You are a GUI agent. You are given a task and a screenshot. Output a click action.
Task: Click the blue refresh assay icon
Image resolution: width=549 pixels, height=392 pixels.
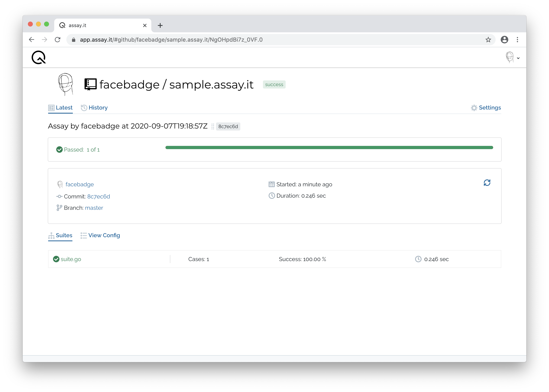[x=487, y=183]
